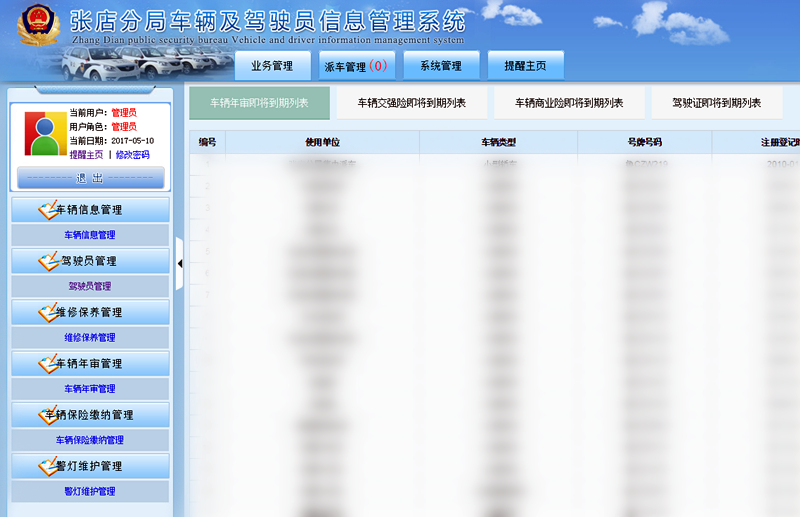Click checkmark icon beside 警灯维护管理 header

(x=48, y=466)
